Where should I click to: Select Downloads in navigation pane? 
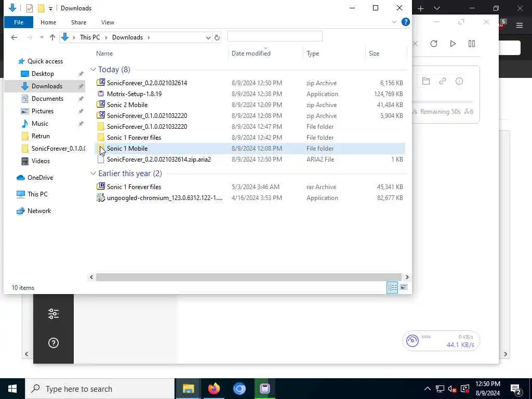point(47,86)
